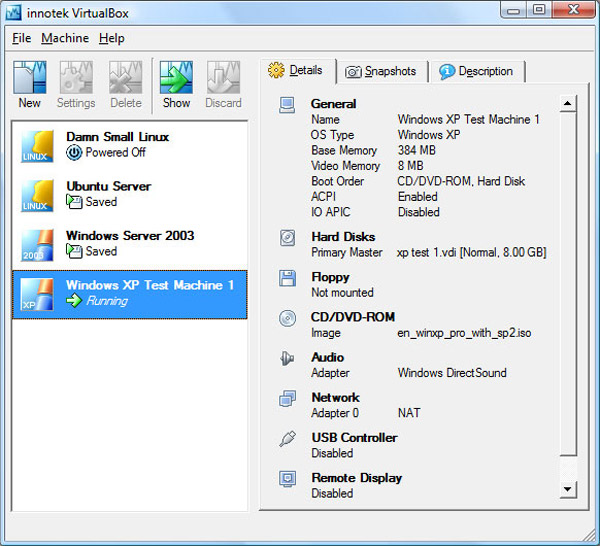The image size is (600, 546).
Task: Click the Disabled IO APIC value
Action: point(419,212)
